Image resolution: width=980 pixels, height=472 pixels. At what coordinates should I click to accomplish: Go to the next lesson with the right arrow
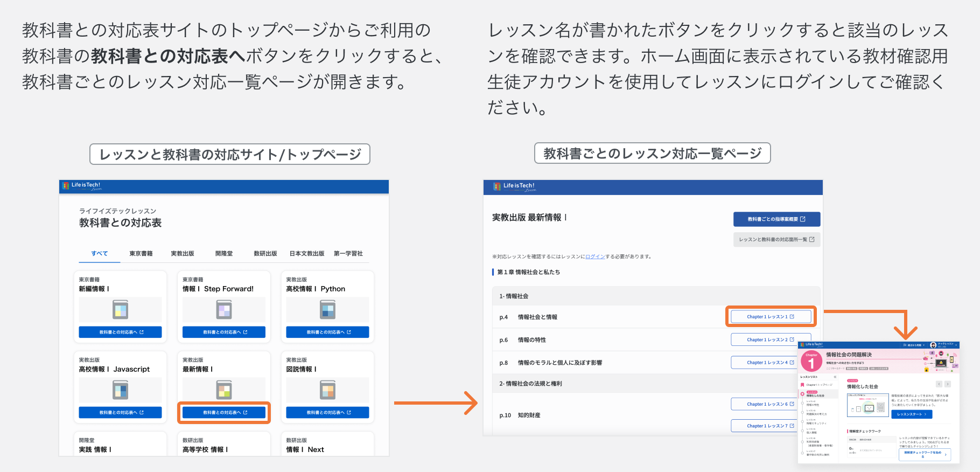pyautogui.click(x=948, y=384)
